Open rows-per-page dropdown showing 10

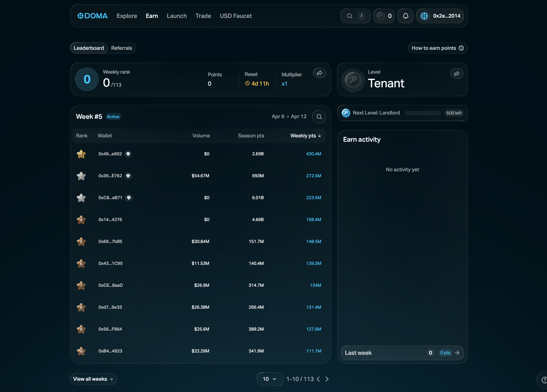[x=270, y=379]
